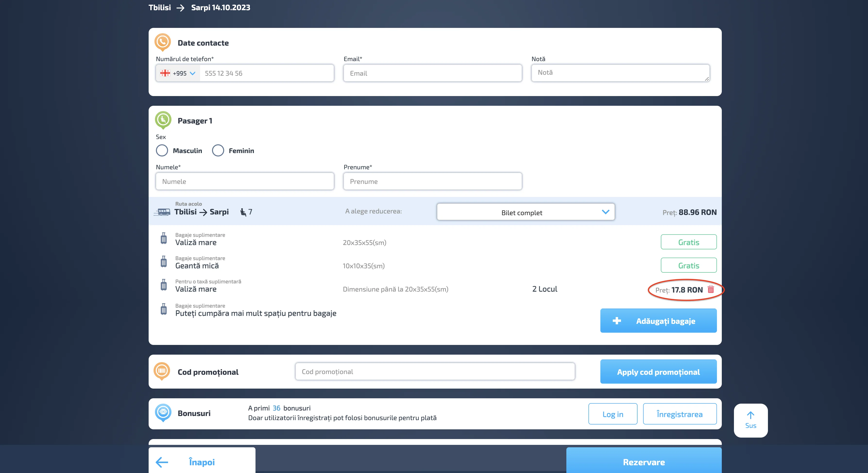Screen dimensions: 868x473
Task: Click the blue Bonusuri icon
Action: (x=163, y=412)
